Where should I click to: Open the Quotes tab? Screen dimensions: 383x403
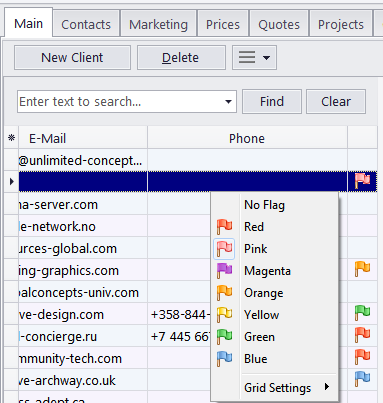[x=279, y=24]
